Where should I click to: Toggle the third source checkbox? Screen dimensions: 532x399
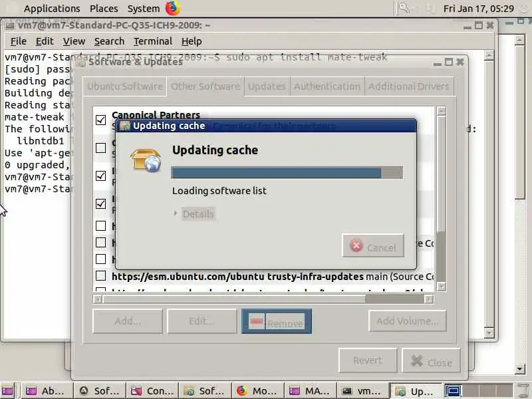tap(101, 176)
